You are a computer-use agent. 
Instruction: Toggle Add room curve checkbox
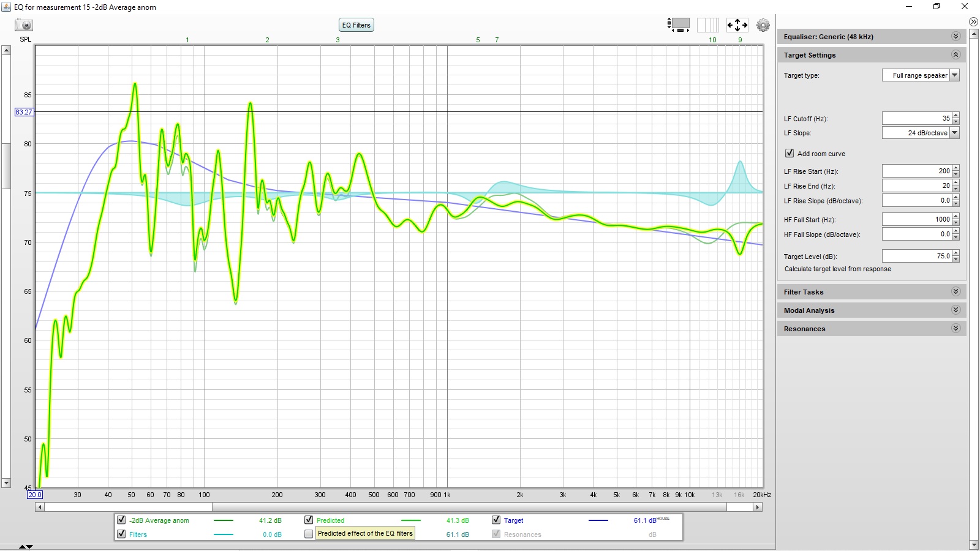click(790, 154)
